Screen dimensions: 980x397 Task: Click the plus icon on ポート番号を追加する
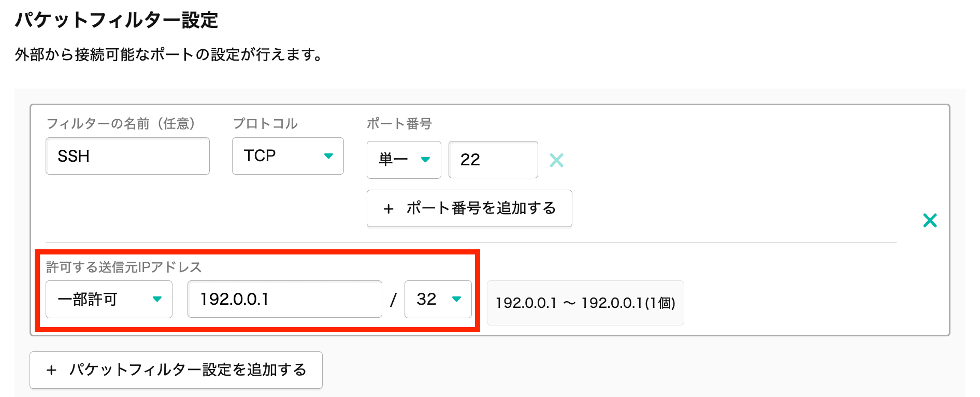click(388, 209)
